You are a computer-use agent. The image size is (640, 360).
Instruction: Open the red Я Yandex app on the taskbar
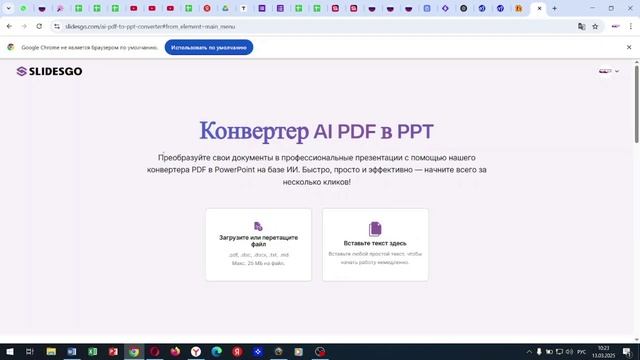tap(237, 351)
